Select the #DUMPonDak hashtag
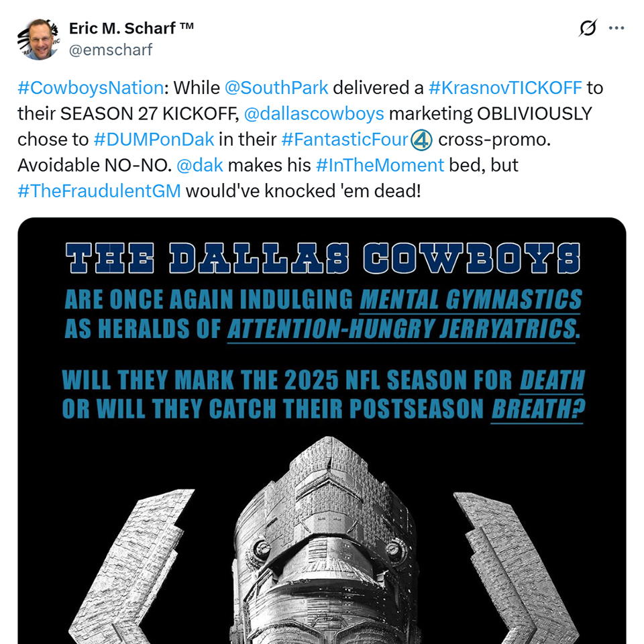The width and height of the screenshot is (644, 644). pyautogui.click(x=154, y=139)
